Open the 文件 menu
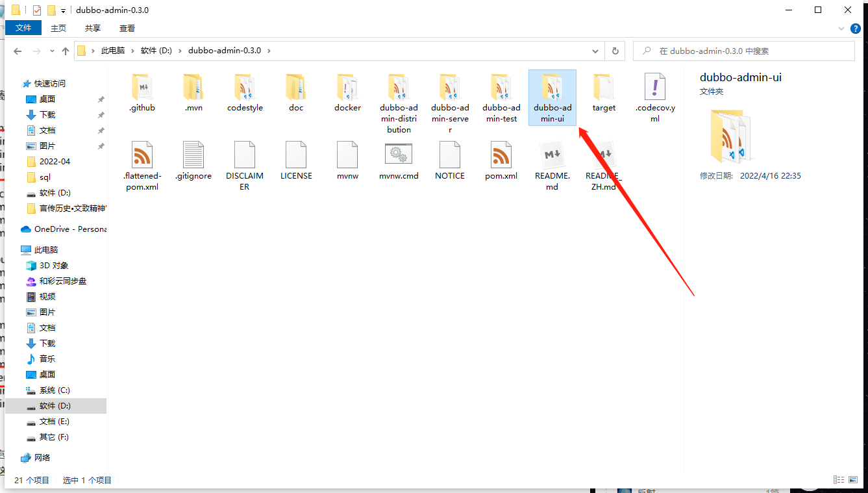Screen dimensions: 868x493 click(23, 28)
